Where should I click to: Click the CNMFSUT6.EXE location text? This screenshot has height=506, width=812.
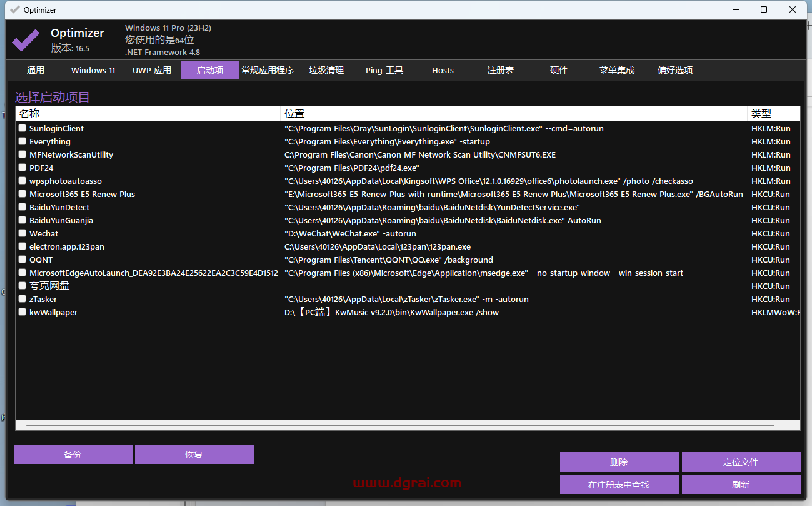420,154
